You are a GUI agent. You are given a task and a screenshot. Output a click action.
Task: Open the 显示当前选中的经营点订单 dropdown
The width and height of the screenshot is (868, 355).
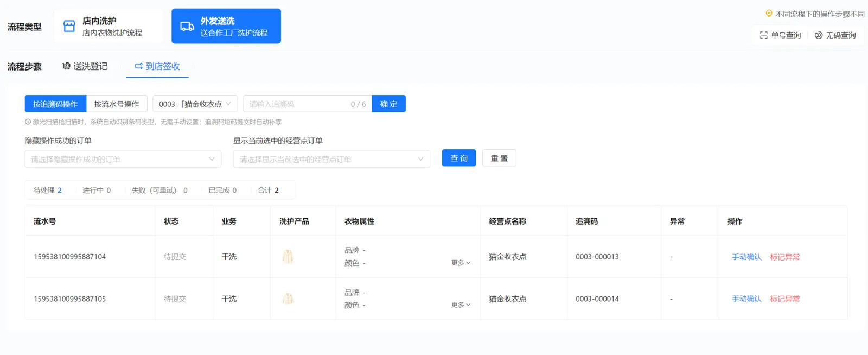pyautogui.click(x=331, y=159)
